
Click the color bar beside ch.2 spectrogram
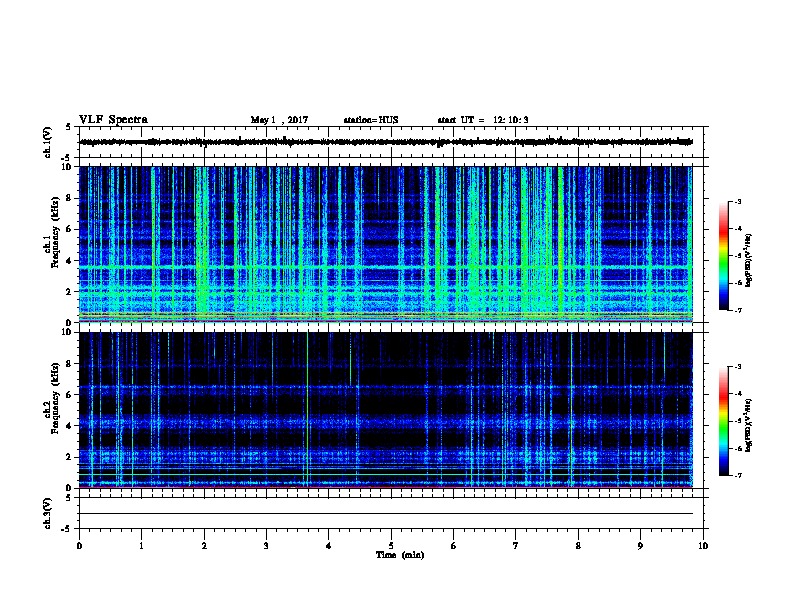tap(724, 421)
